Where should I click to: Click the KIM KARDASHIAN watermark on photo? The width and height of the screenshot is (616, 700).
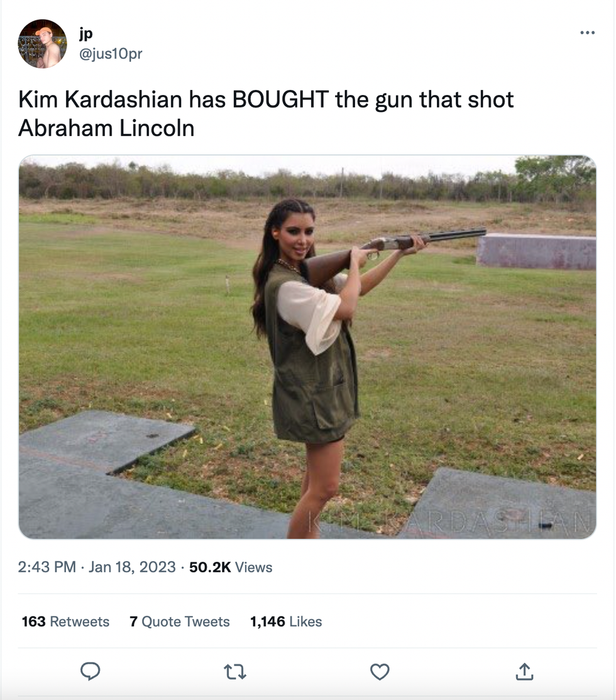pyautogui.click(x=449, y=522)
